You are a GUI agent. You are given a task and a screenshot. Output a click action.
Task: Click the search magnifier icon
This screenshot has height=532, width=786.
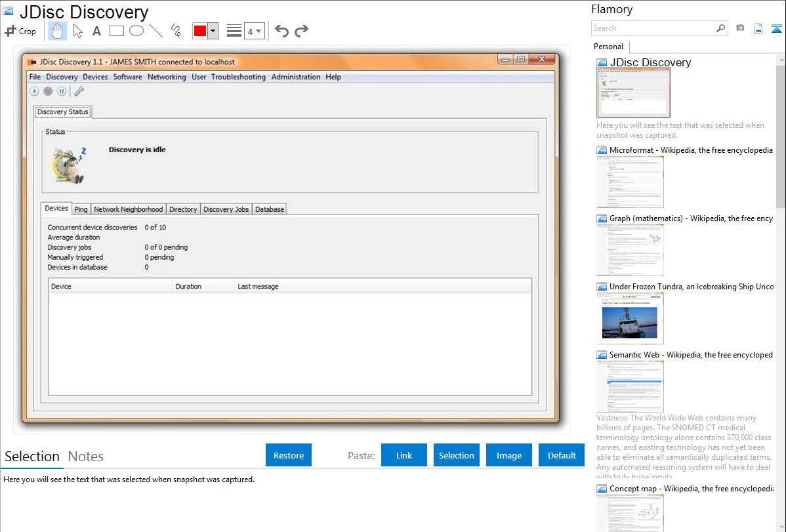point(721,28)
